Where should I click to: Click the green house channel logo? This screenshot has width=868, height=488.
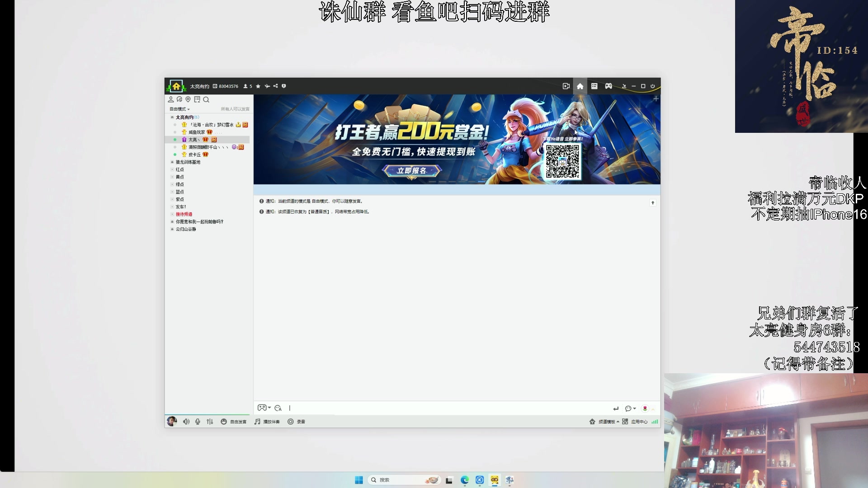[176, 86]
